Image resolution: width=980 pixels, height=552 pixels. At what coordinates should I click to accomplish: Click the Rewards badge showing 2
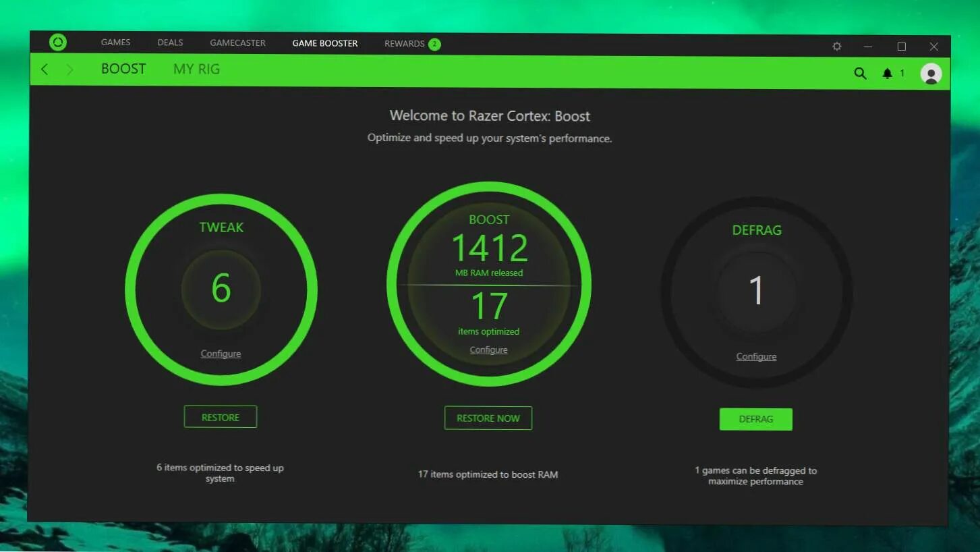pyautogui.click(x=434, y=45)
